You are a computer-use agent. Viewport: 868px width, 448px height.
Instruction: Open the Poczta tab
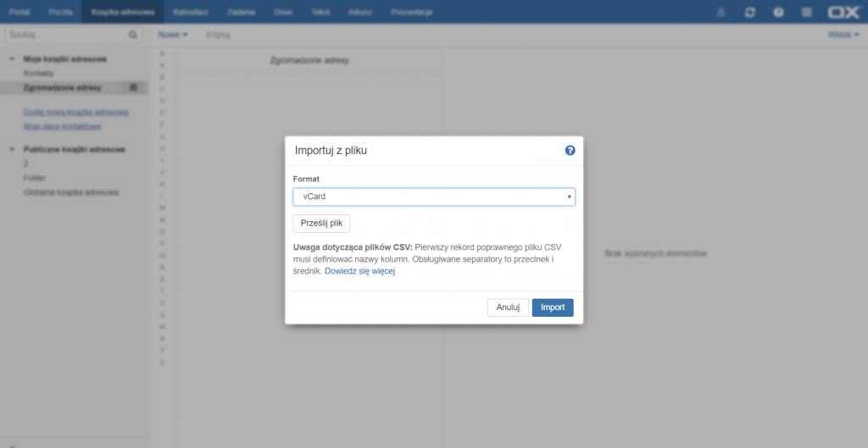pyautogui.click(x=60, y=13)
